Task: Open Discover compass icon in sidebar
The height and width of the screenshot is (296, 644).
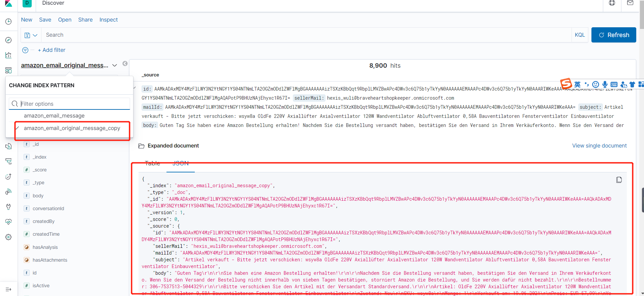Action: [8, 40]
